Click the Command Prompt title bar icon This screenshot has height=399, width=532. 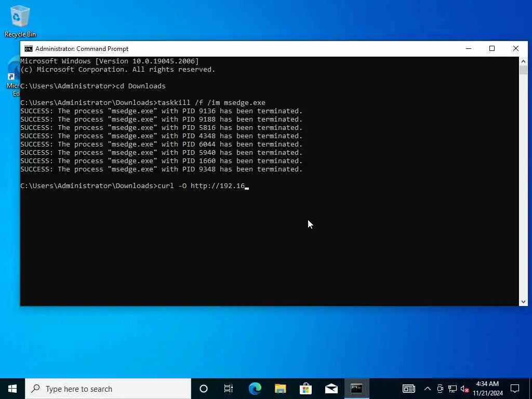29,49
